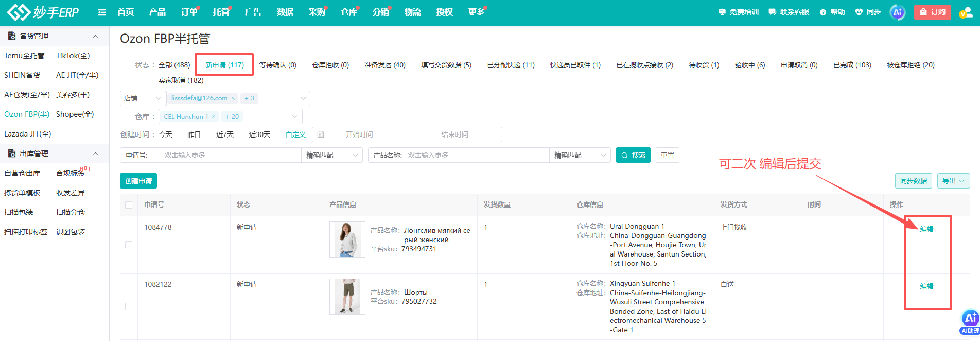
Task: Open 产品 menu in top navigation
Action: coord(157,12)
